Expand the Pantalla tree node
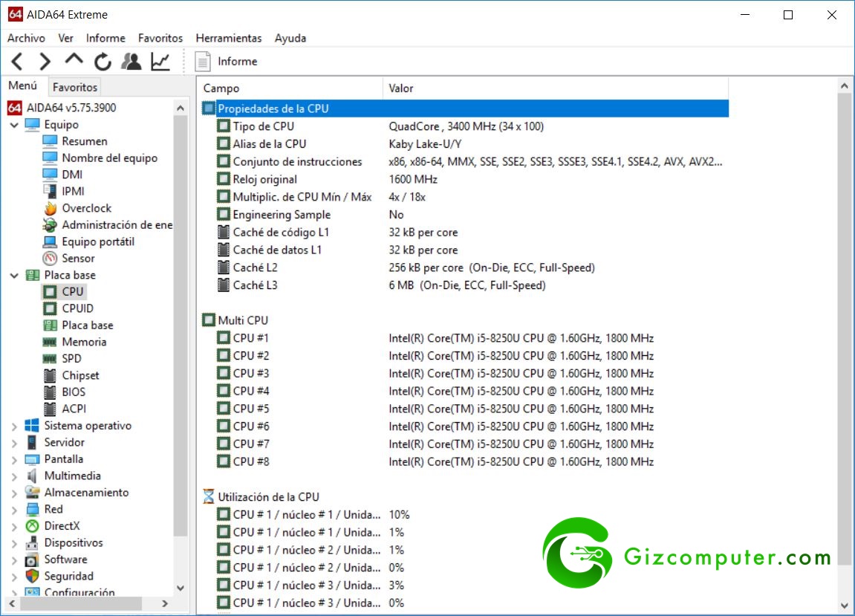 pyautogui.click(x=14, y=460)
